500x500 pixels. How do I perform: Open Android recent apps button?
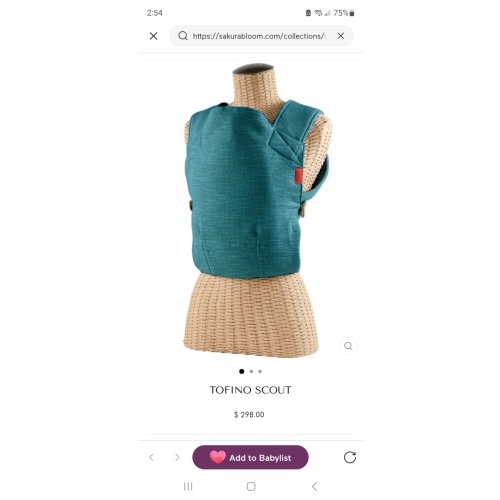(x=188, y=487)
